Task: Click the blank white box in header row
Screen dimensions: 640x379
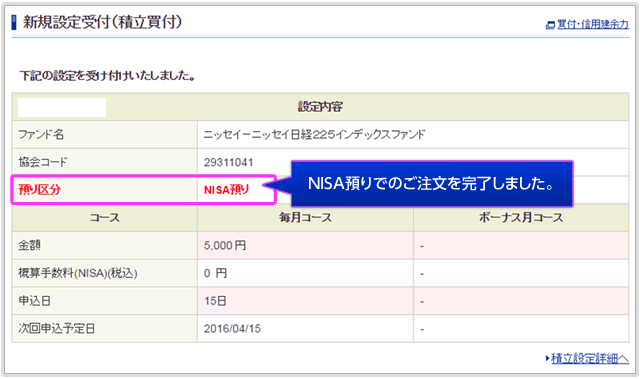Action: point(62,107)
